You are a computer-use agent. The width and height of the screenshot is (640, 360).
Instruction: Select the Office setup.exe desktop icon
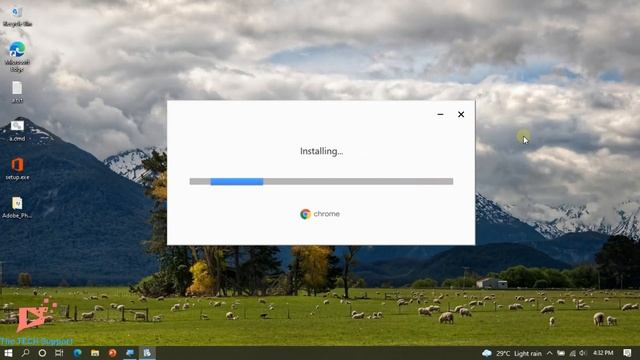click(17, 169)
